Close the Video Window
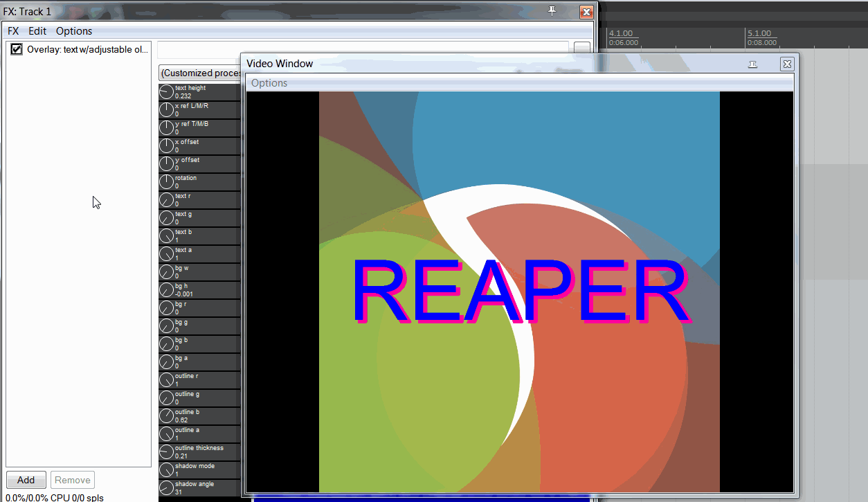The image size is (868, 502). pos(787,64)
